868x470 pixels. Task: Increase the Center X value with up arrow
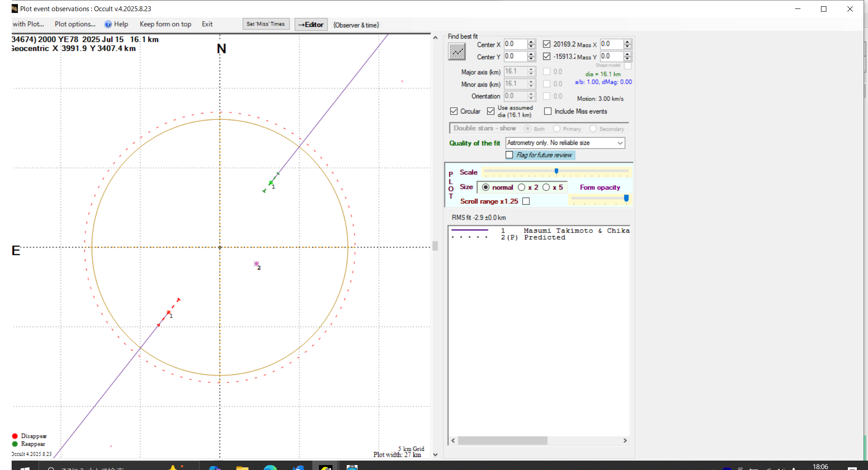pos(531,42)
